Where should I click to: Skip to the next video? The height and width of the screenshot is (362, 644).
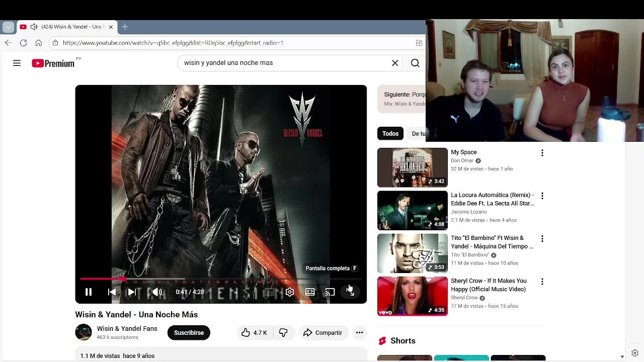coord(131,292)
